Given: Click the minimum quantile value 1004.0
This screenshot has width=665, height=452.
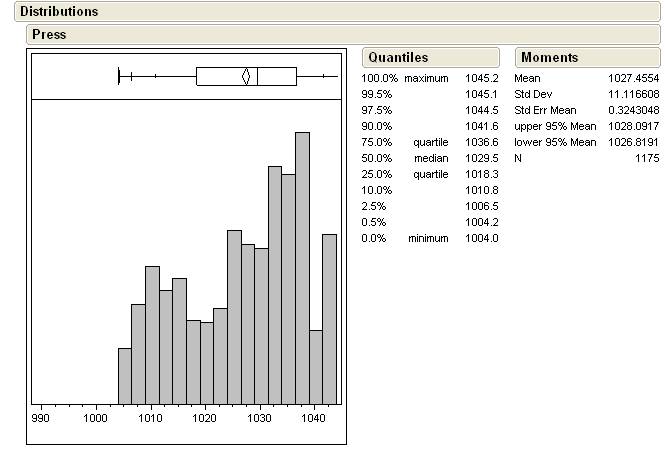Looking at the screenshot, I should point(481,238).
